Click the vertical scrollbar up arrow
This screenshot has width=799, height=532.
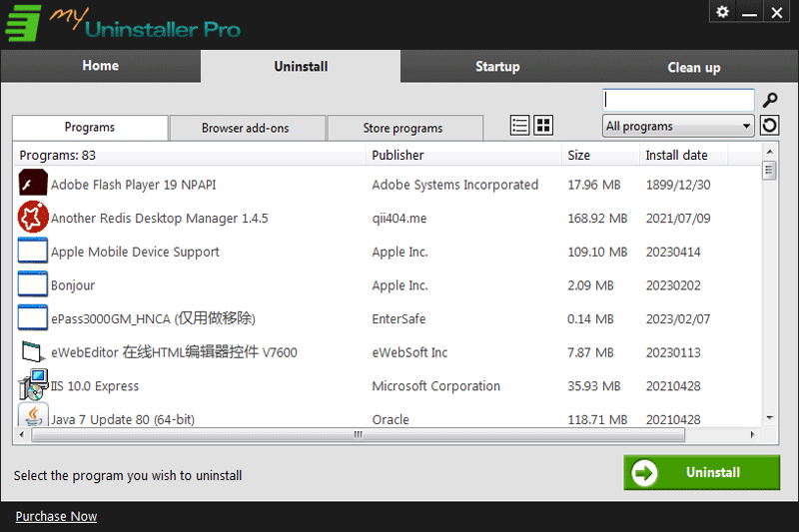point(769,152)
